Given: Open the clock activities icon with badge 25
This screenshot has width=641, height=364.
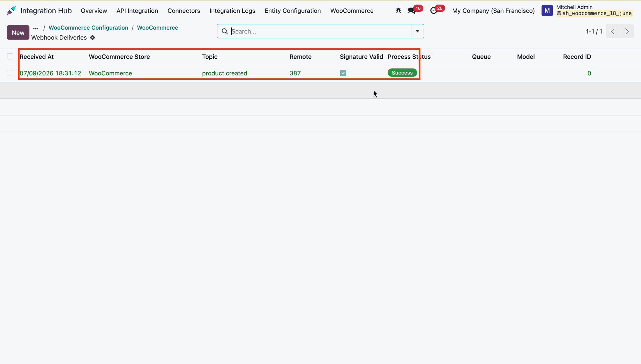Looking at the screenshot, I should 433,11.
